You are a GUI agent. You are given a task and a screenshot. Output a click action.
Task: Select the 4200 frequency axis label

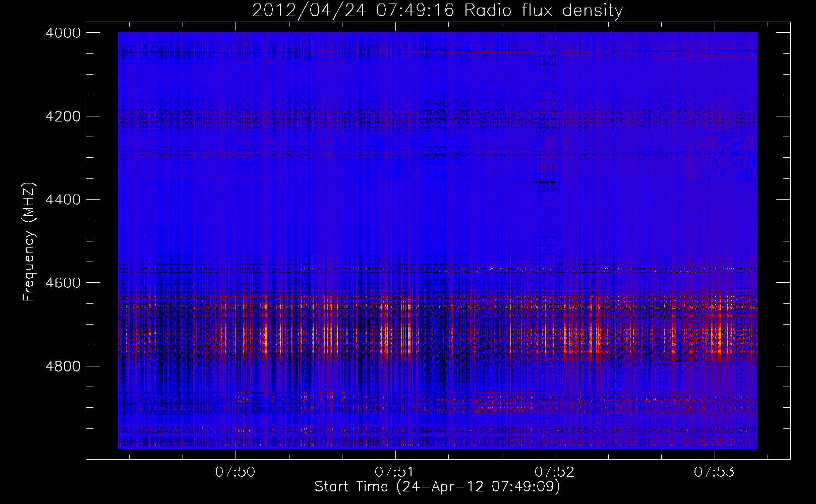63,116
